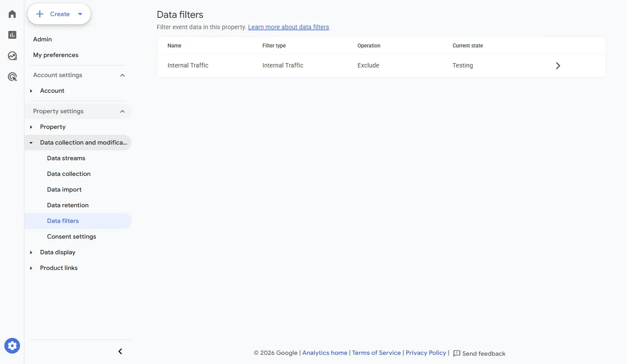Click the Filter type column header
The height and width of the screenshot is (364, 627).
pyautogui.click(x=274, y=46)
